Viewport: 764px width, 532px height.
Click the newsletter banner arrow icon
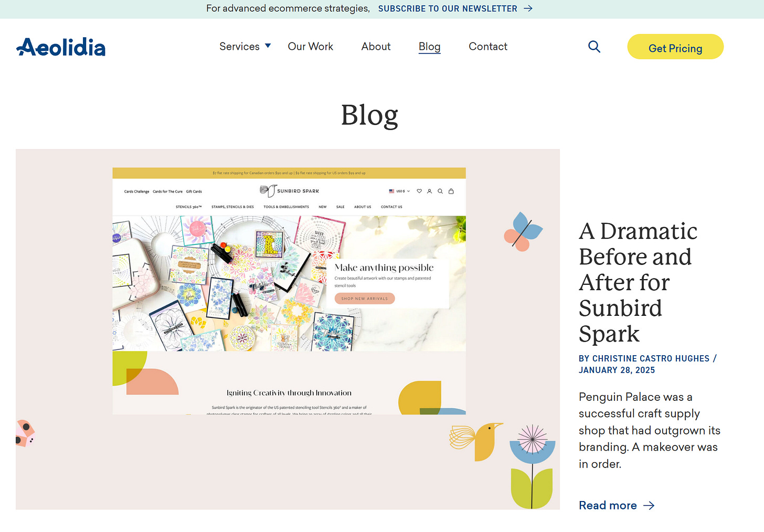528,8
